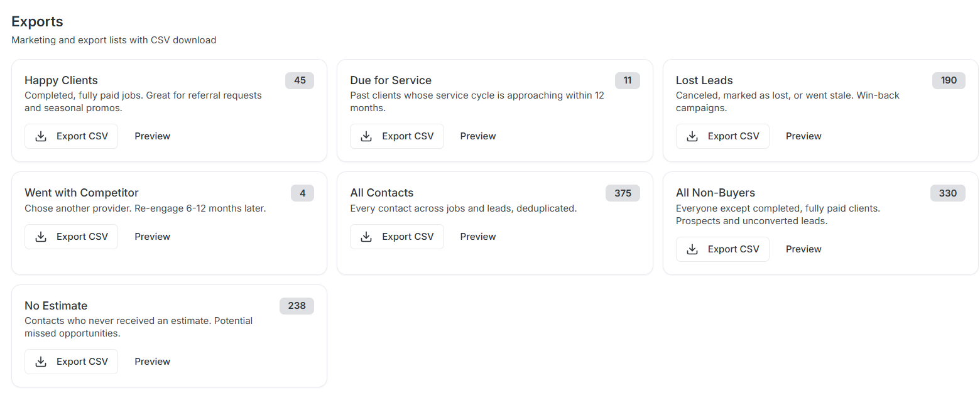The width and height of the screenshot is (980, 415).
Task: Preview the Due for Service list
Action: (477, 136)
